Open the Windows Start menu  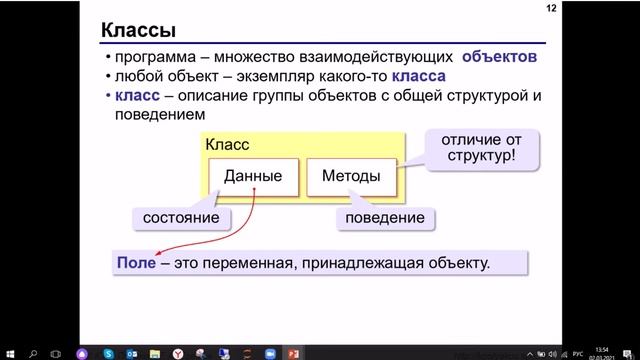coord(10,354)
